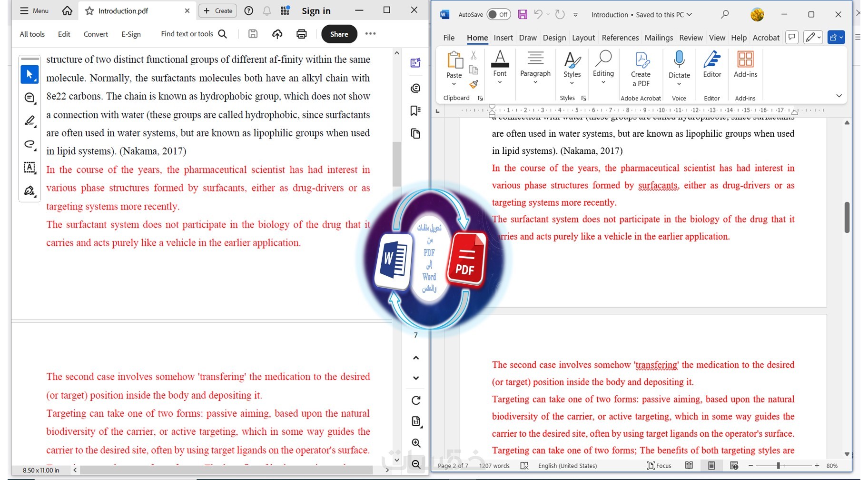Open Acrobat help question mark icon
The height and width of the screenshot is (480, 868).
tap(248, 11)
